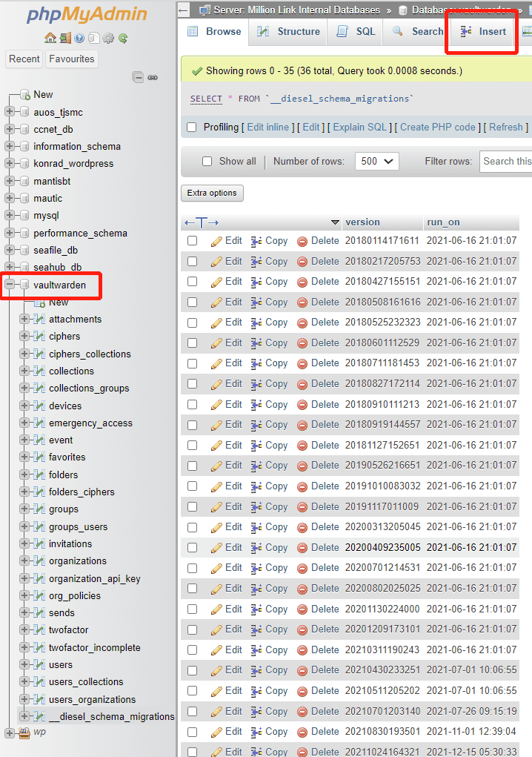Select checkbox for row 20200802025025
Screen dimensions: 532x757
click(193, 589)
